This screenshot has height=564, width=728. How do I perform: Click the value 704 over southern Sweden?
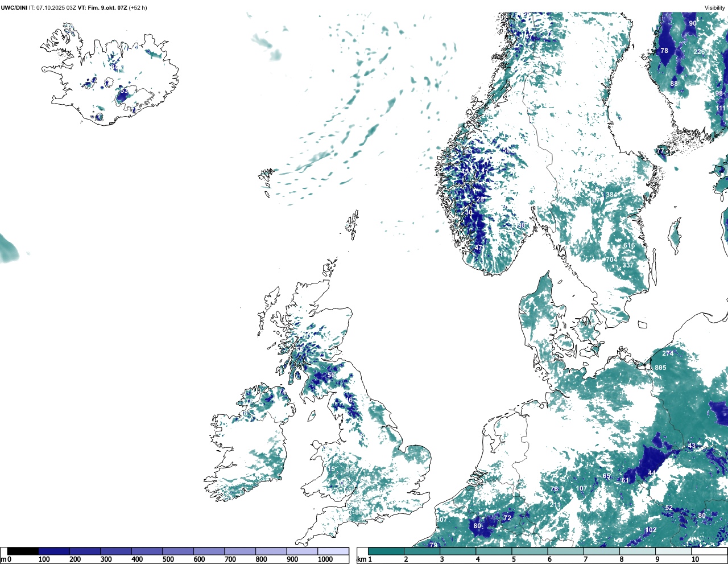[611, 260]
